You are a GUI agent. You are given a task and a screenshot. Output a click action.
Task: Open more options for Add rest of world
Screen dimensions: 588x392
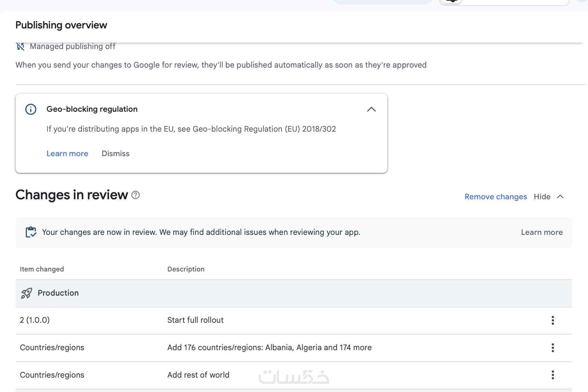pyautogui.click(x=552, y=375)
